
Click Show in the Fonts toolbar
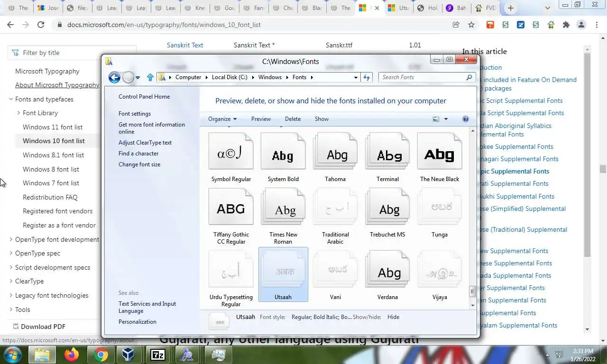(322, 119)
